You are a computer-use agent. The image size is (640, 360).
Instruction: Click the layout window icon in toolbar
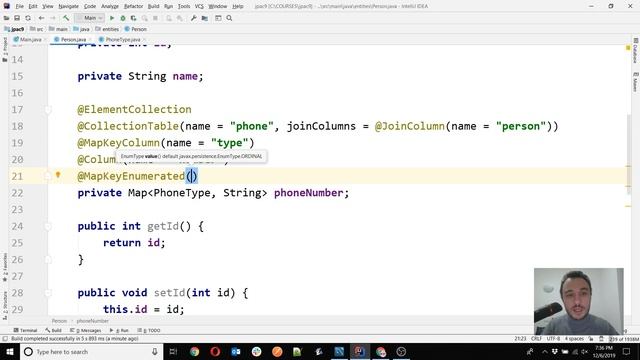pos(218,18)
